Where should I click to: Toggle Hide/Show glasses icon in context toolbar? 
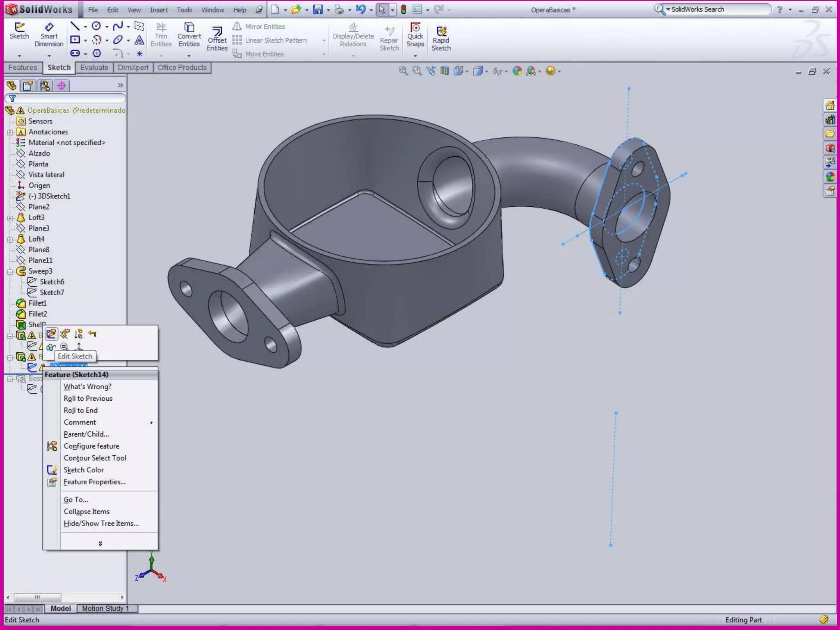(51, 347)
